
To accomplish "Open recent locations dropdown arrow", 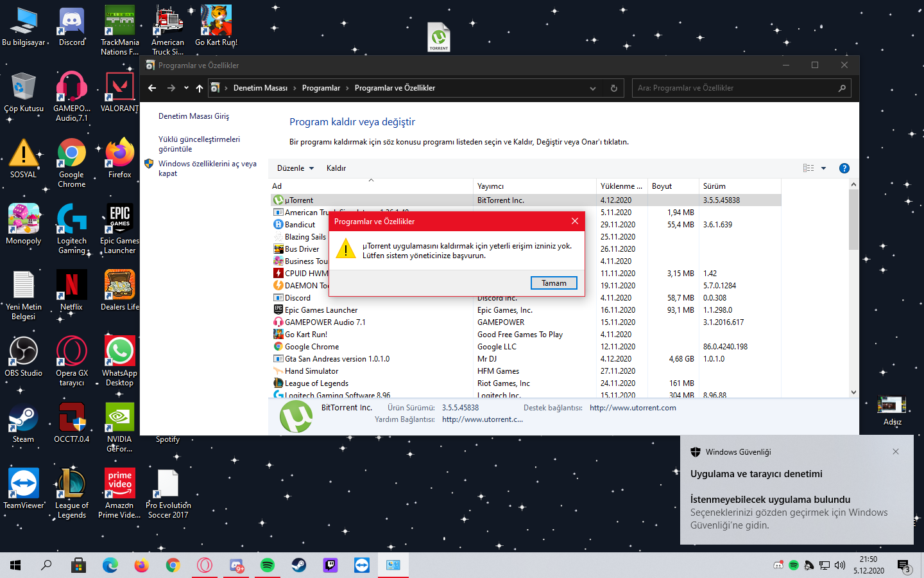I will (x=186, y=88).
